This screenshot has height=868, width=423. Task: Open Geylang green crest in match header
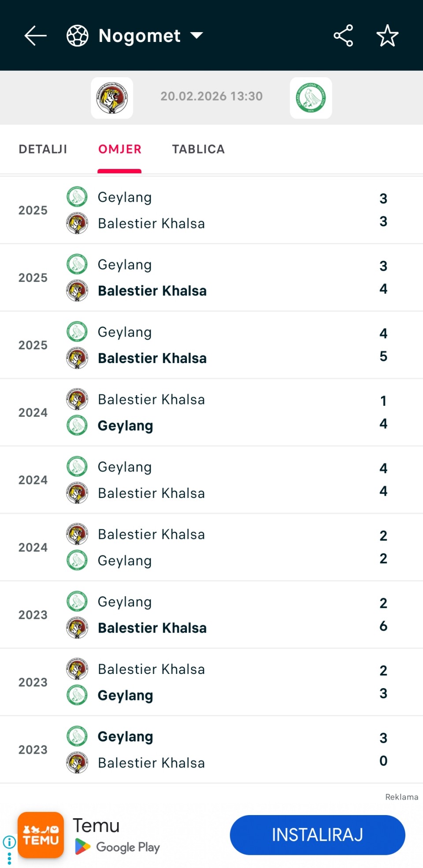(x=311, y=98)
